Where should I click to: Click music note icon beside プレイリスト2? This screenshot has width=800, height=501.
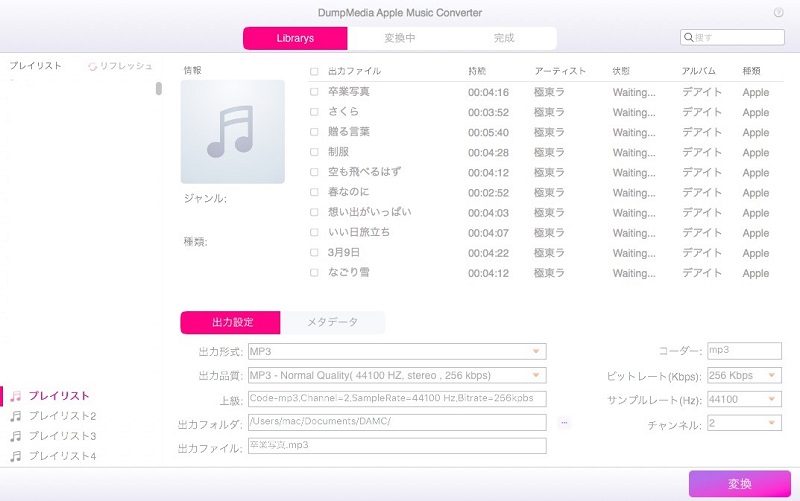(x=16, y=416)
